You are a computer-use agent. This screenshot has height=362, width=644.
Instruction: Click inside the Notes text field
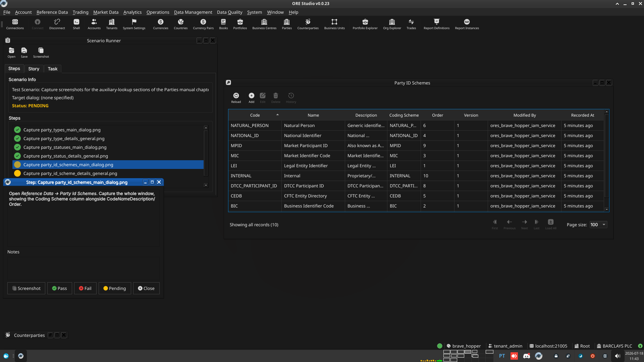(83, 268)
